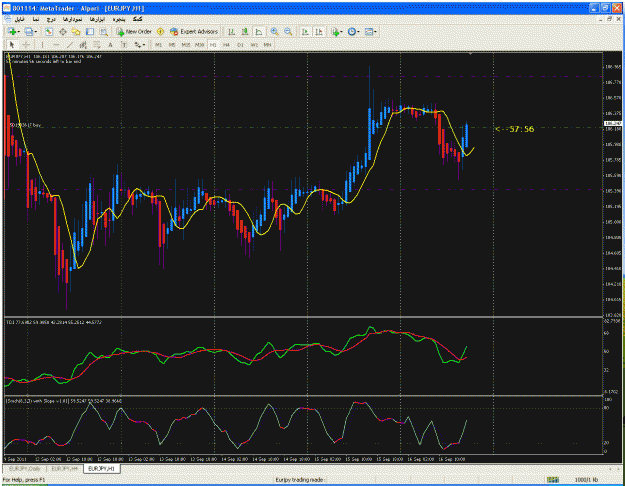Image resolution: width=625 pixels, height=486 pixels.
Task: Open the Data Window crosshair icon
Action: coord(63,31)
